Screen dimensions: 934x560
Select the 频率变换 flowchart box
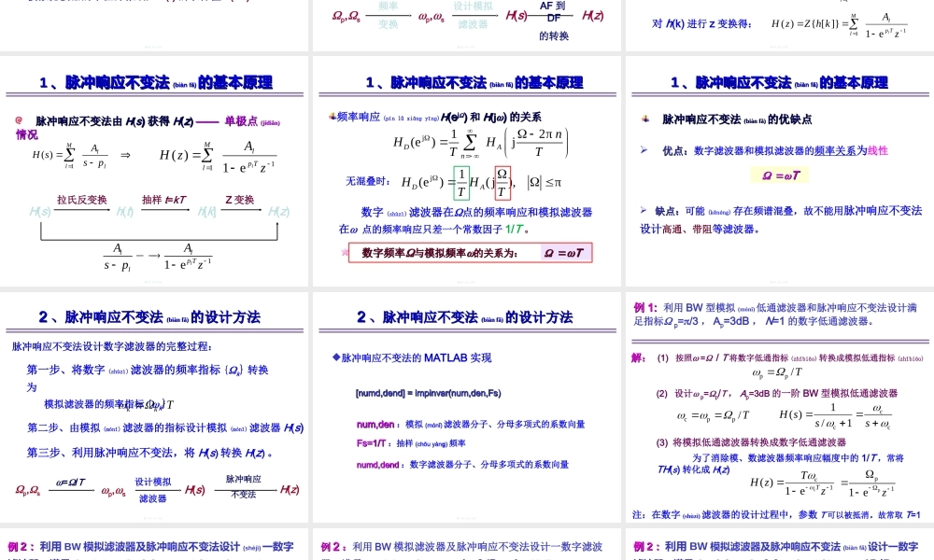pyautogui.click(x=388, y=12)
